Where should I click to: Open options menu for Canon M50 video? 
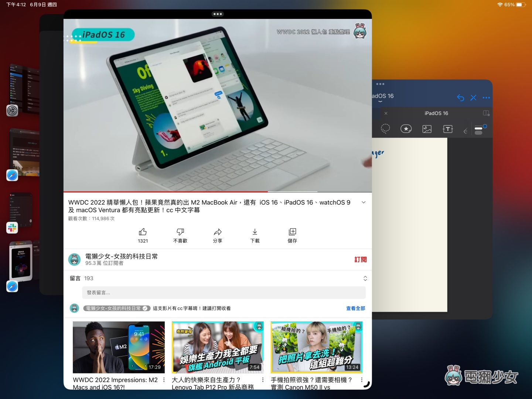point(362,380)
